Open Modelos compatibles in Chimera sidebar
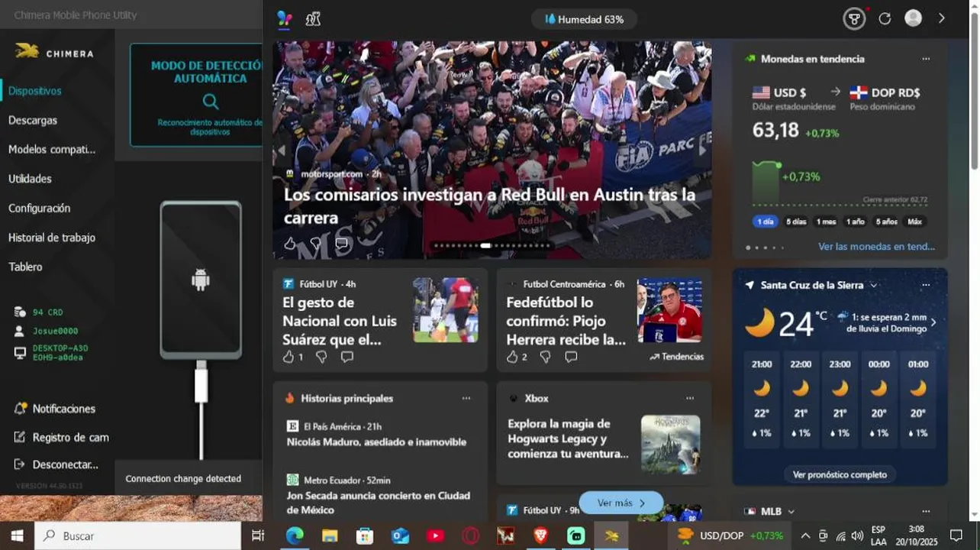The image size is (980, 550). (x=52, y=150)
